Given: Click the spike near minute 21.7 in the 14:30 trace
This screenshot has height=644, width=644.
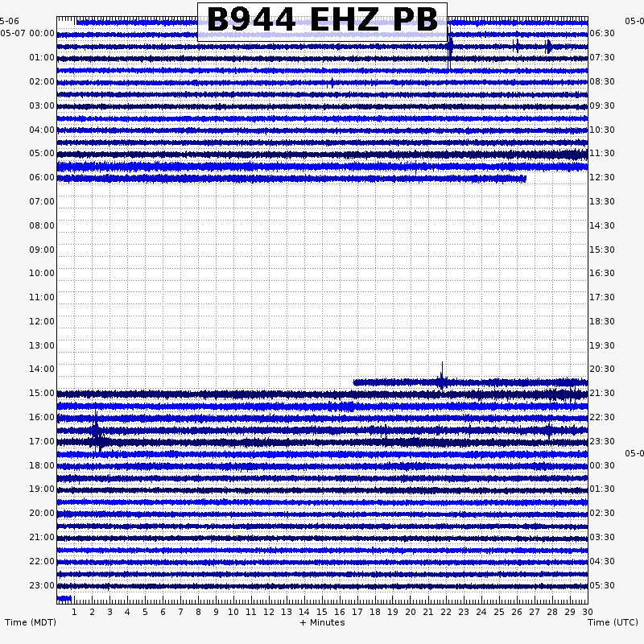Looking at the screenshot, I should tap(441, 377).
